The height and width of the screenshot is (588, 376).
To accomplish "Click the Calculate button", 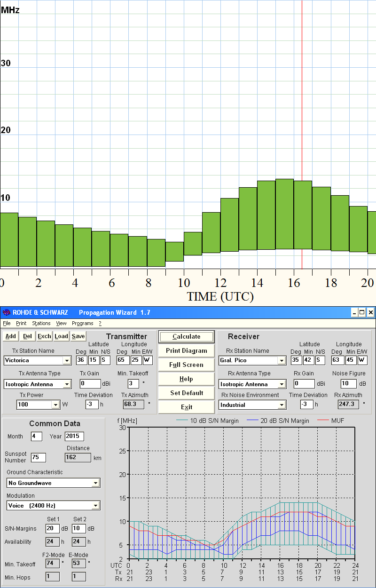I will [x=186, y=336].
